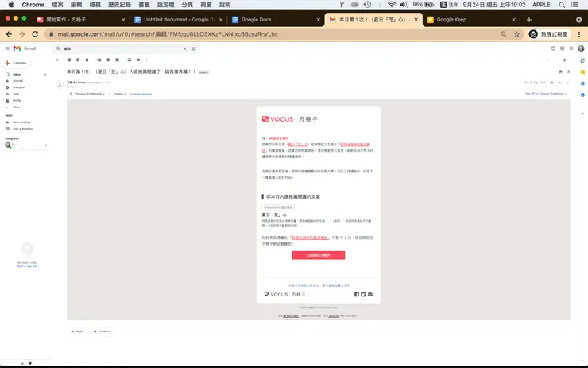Screen dimensions: 588x368
Task: Open the toolbar's three-dot More options menu
Action: coord(147,60)
